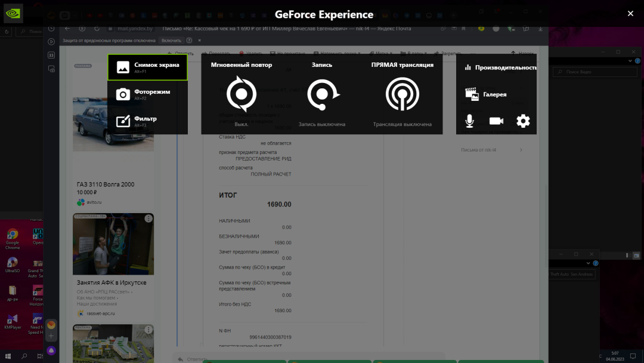Click the Поиск: Видео search field

[595, 72]
